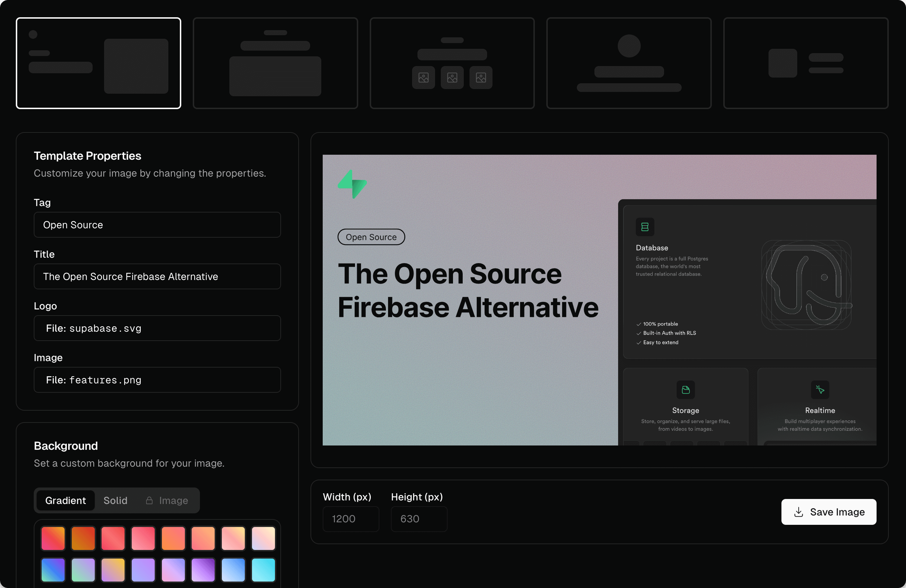Focus the Title input field
Viewport: 906px width, 588px height.
pos(157,276)
